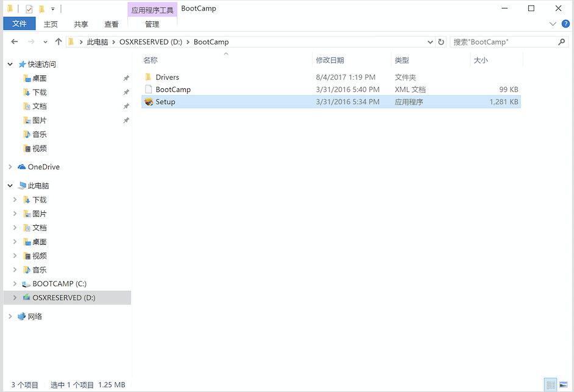Image resolution: width=574 pixels, height=392 pixels.
Task: Open the 管理 ribbon tab
Action: [x=152, y=24]
